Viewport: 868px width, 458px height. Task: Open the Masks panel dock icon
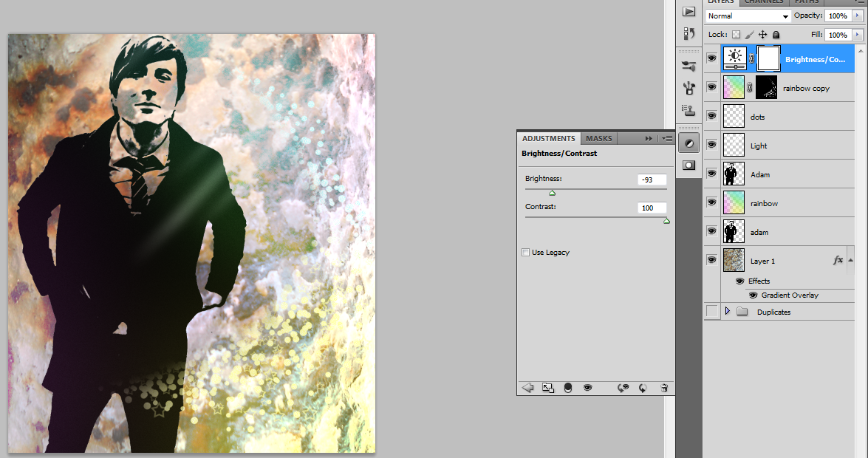point(688,165)
